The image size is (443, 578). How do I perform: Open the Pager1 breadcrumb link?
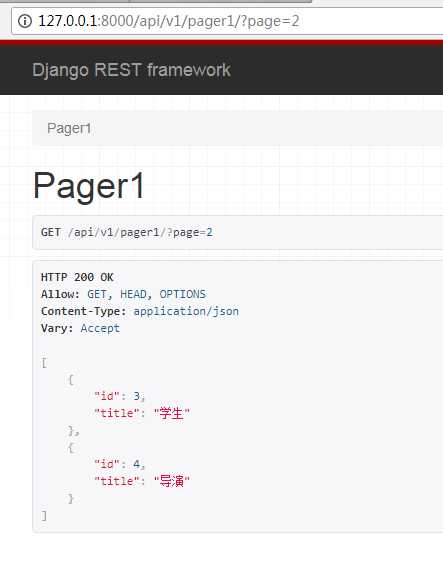(x=69, y=128)
